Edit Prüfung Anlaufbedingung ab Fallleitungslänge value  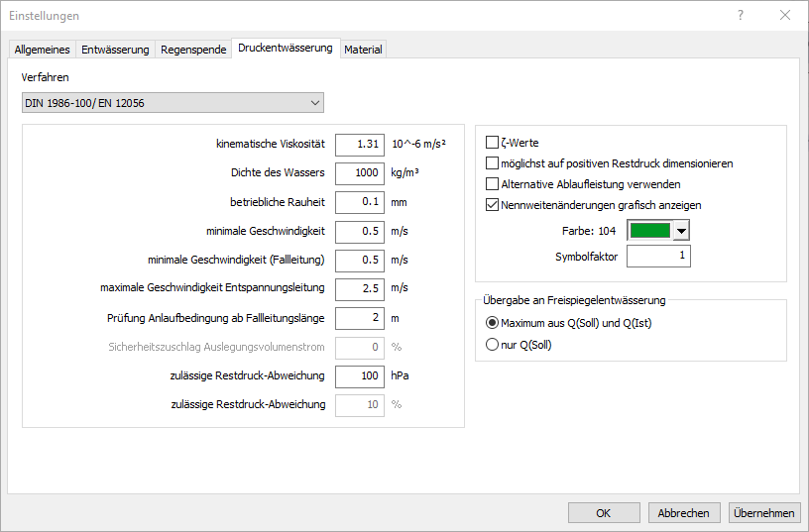point(360,318)
